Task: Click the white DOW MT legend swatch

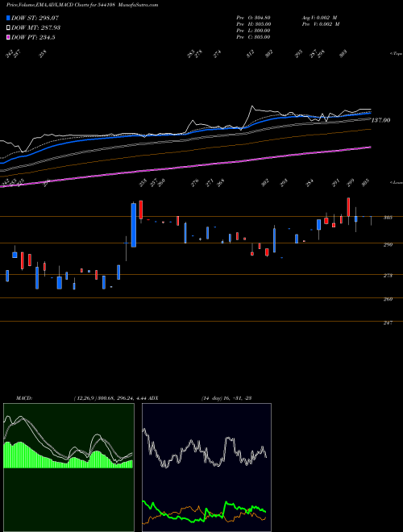Action: 9,27
